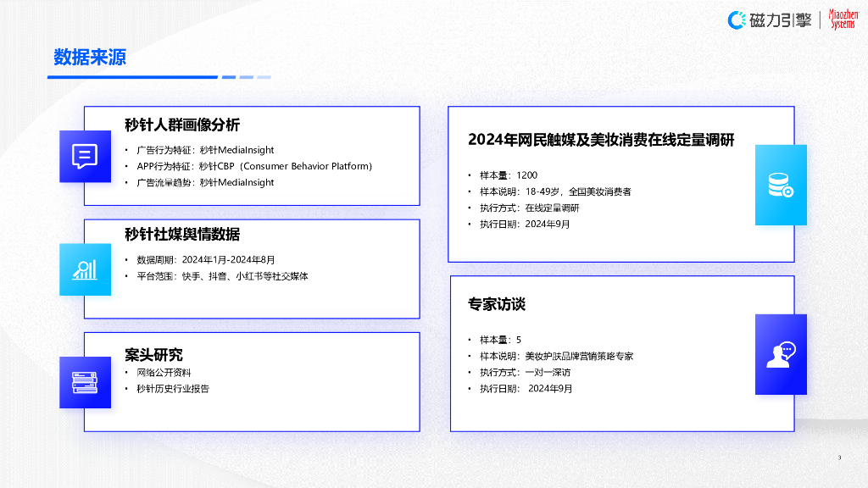Click the page number 3 at bottom right
Image resolution: width=868 pixels, height=488 pixels.
coord(839,457)
